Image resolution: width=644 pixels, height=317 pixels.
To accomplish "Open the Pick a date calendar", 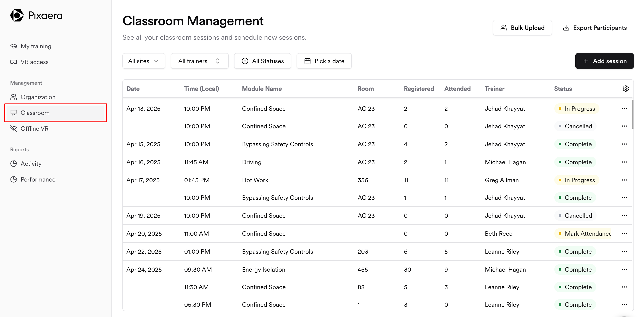I will 324,61.
